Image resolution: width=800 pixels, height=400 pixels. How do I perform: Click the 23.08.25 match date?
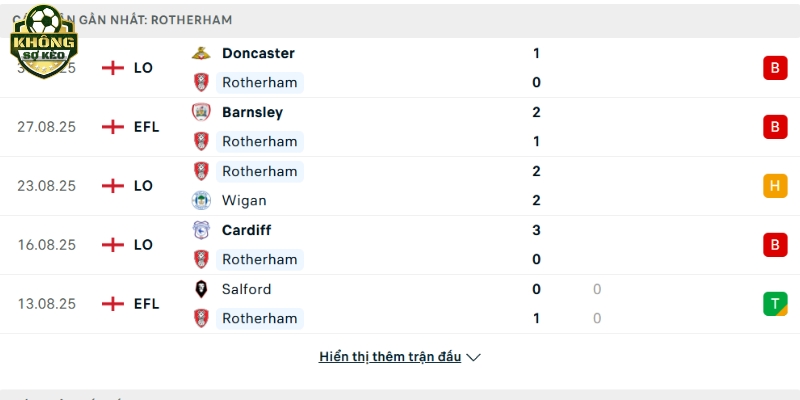pyautogui.click(x=46, y=186)
